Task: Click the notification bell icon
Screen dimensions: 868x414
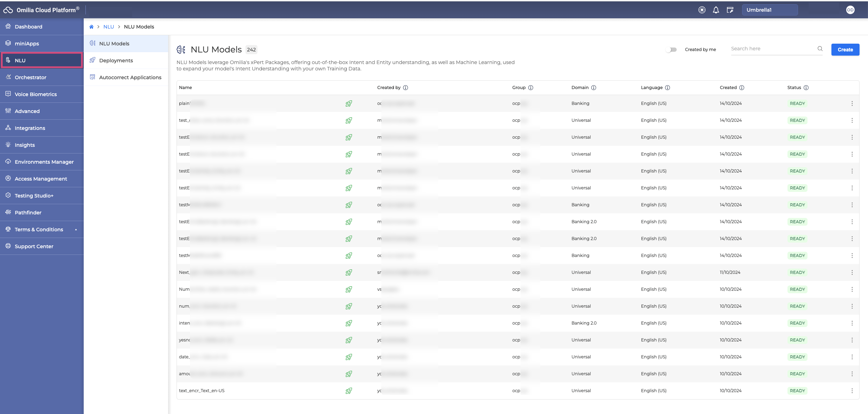Action: (x=716, y=10)
